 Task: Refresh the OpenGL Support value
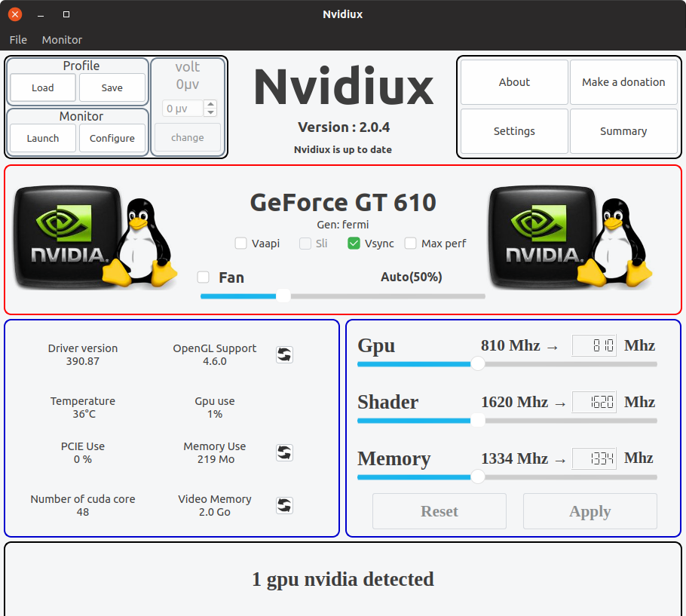284,355
